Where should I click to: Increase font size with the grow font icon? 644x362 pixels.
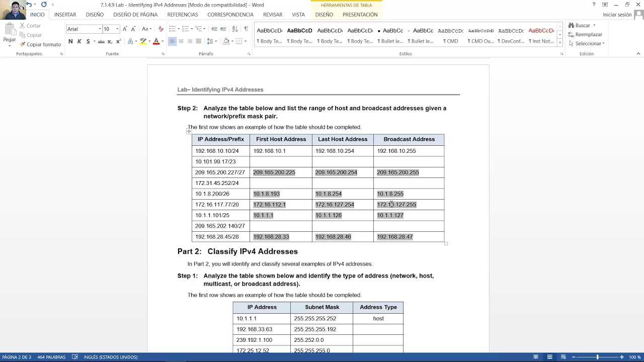[125, 29]
